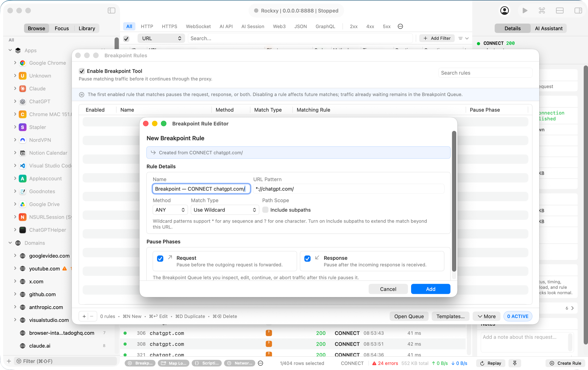Select the Goodnotes app icon
This screenshot has height=370, width=588.
(x=22, y=191)
